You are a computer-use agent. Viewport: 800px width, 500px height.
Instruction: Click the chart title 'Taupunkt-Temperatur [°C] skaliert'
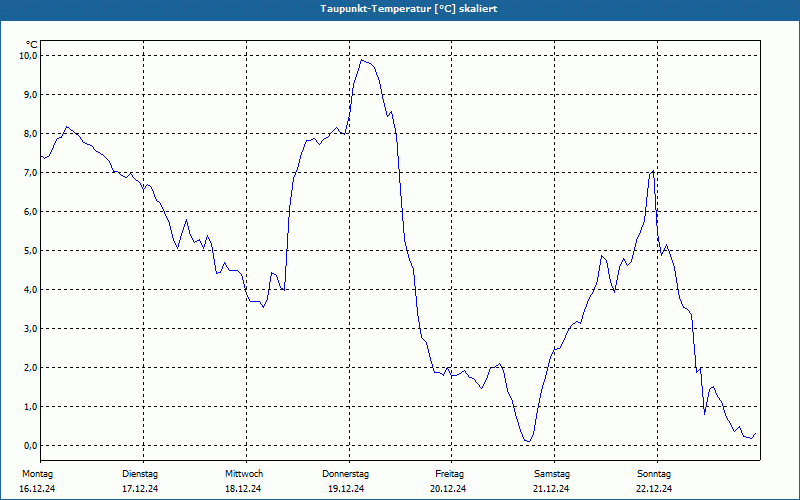tap(409, 9)
